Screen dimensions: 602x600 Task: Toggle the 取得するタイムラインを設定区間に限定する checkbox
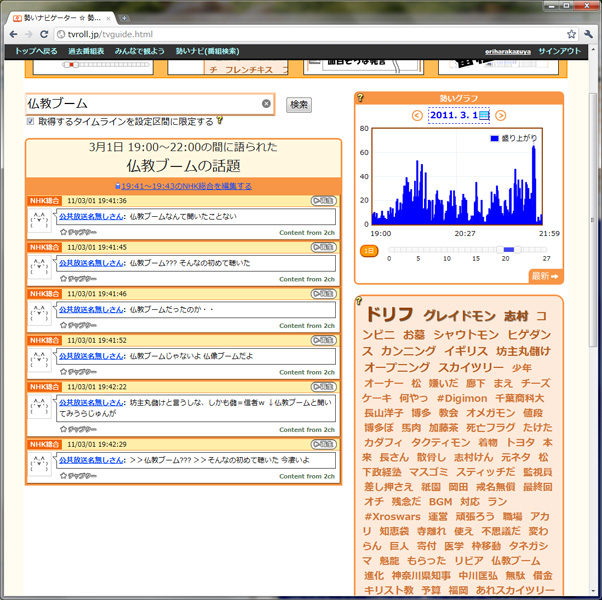coord(30,121)
